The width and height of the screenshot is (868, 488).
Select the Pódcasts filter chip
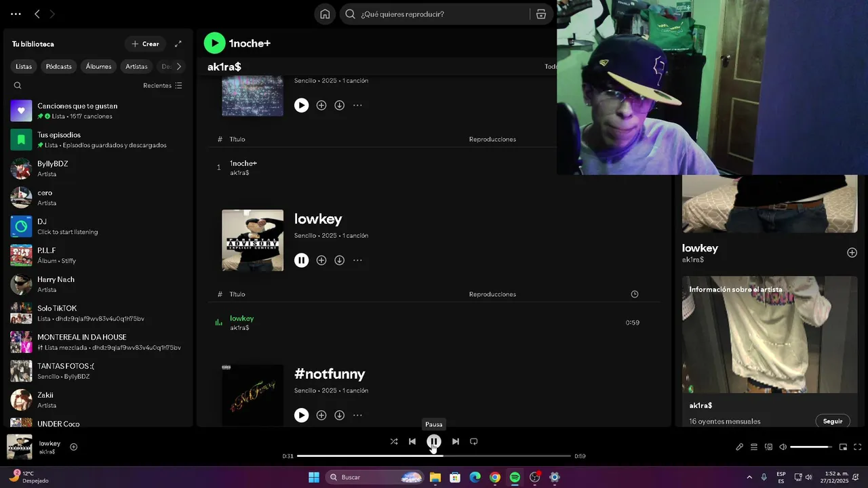click(59, 66)
